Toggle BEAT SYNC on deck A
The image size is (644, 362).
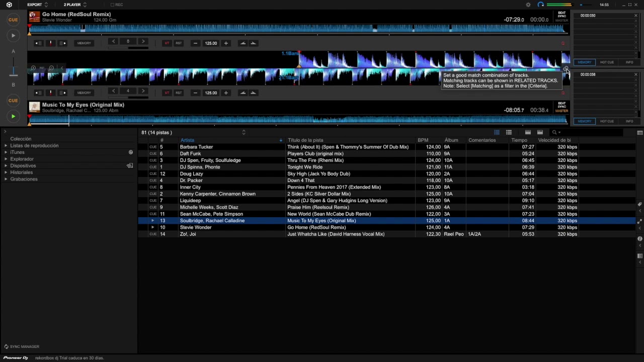click(x=562, y=15)
